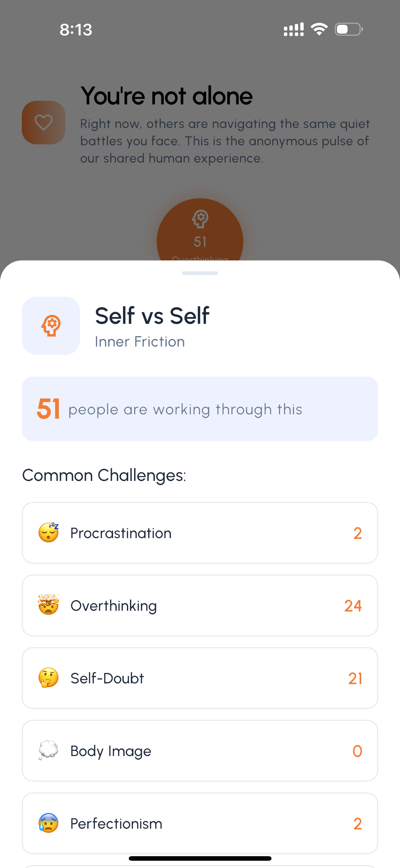Select the thinking face emoji next to Self-Doubt
Image resolution: width=400 pixels, height=868 pixels.
coord(48,678)
